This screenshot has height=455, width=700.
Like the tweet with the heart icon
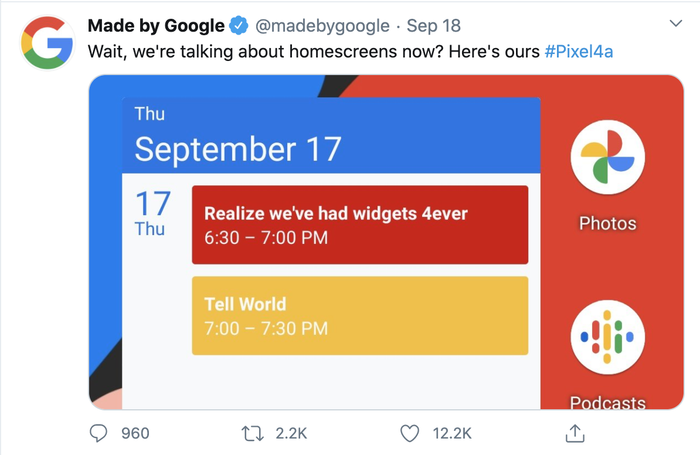tap(409, 433)
